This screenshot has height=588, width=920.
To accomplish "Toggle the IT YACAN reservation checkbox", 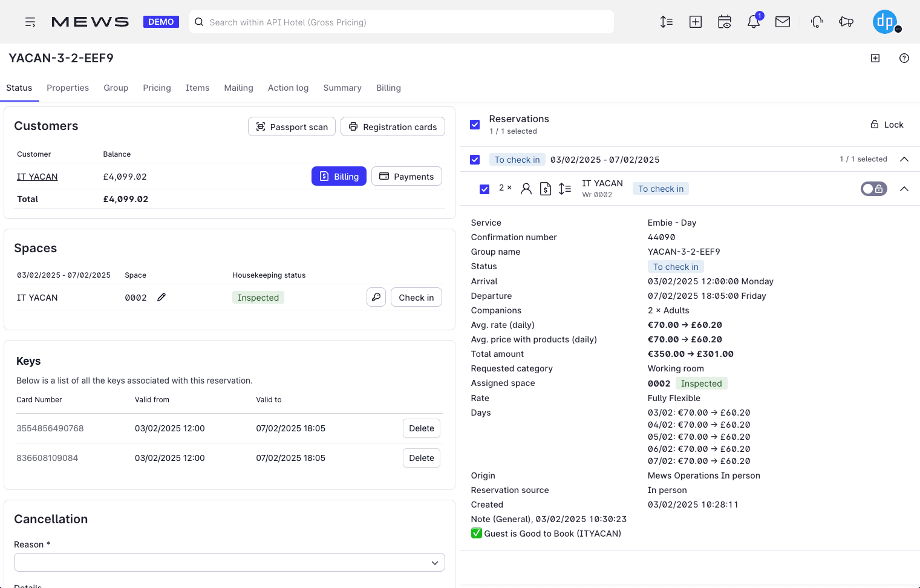I will click(484, 189).
